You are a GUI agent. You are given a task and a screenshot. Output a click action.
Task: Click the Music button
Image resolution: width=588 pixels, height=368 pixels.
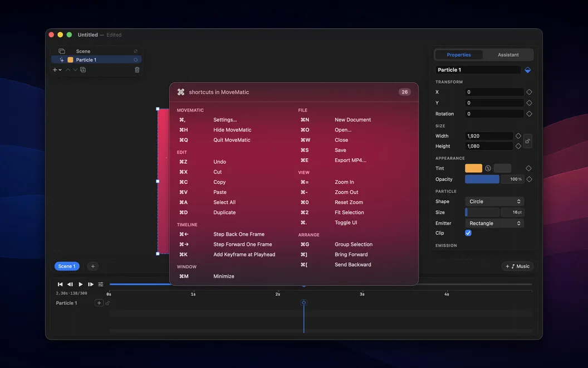tap(517, 266)
